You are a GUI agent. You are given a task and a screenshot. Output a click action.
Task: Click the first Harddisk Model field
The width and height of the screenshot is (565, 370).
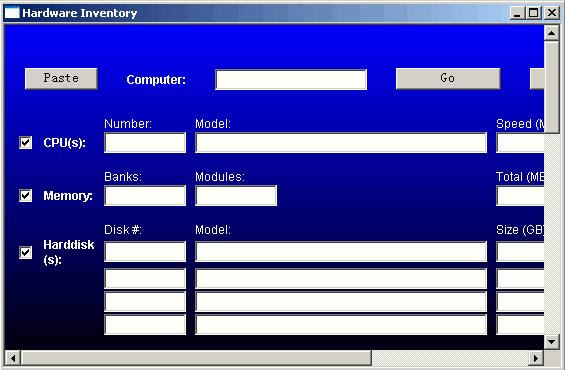pyautogui.click(x=341, y=251)
